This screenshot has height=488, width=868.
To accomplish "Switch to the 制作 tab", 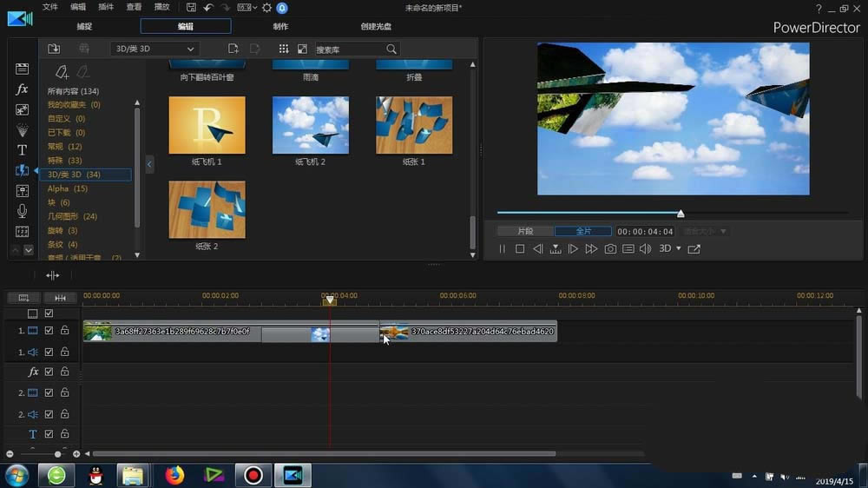I will pos(280,27).
